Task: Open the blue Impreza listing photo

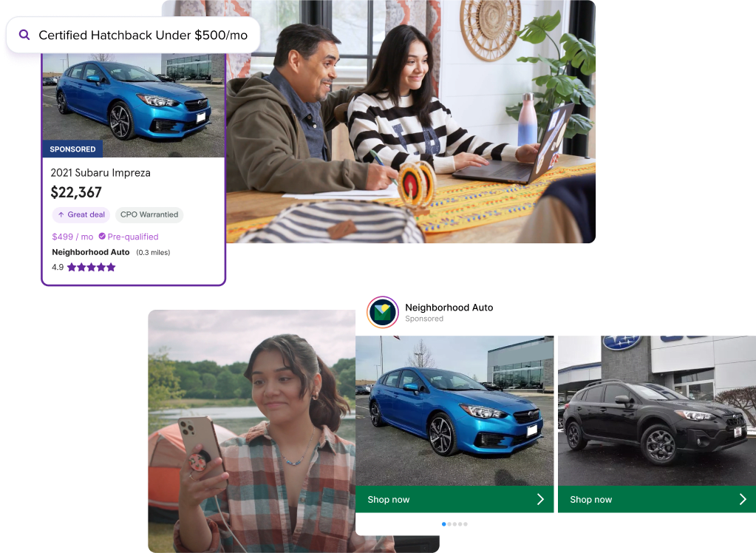Action: (x=133, y=100)
